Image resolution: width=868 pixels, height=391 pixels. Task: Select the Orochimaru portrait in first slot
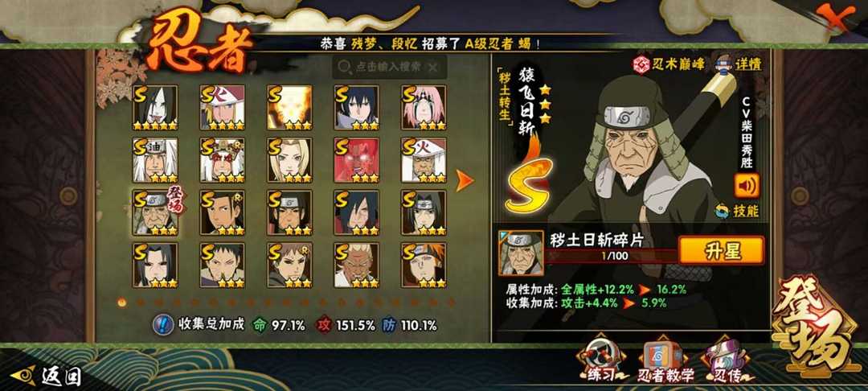(x=155, y=108)
